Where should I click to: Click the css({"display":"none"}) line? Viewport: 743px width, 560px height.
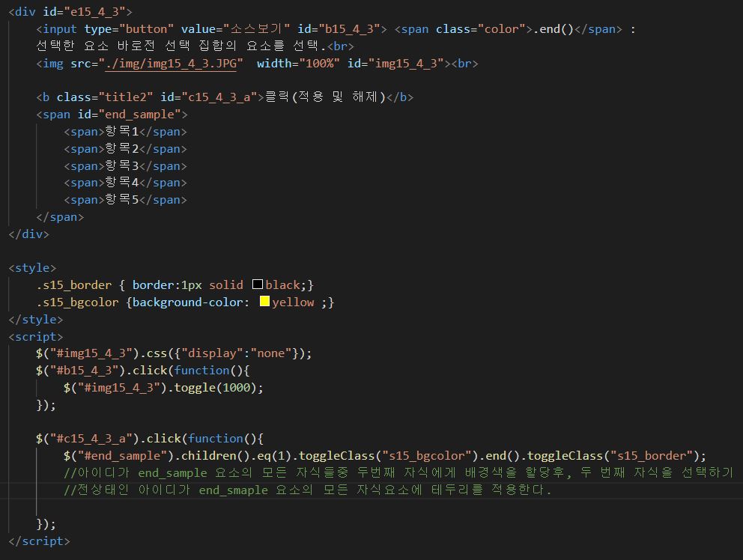(x=174, y=353)
